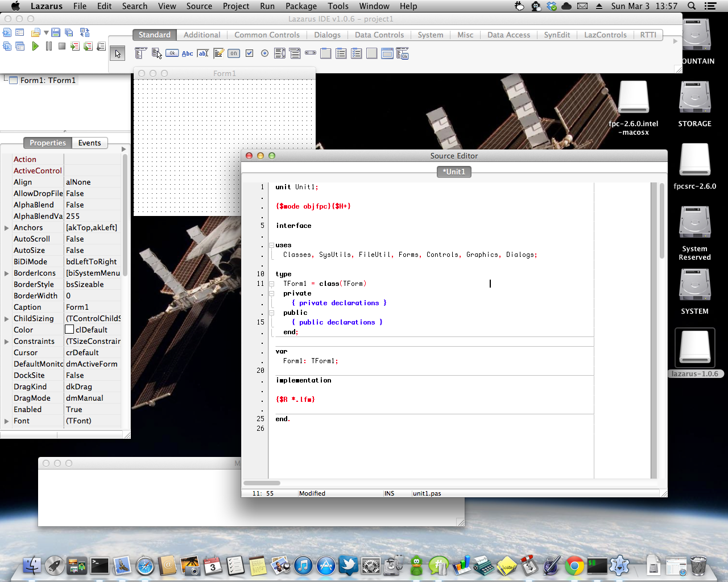Click the View Units toolbar icon
728x582 pixels.
[x=7, y=46]
